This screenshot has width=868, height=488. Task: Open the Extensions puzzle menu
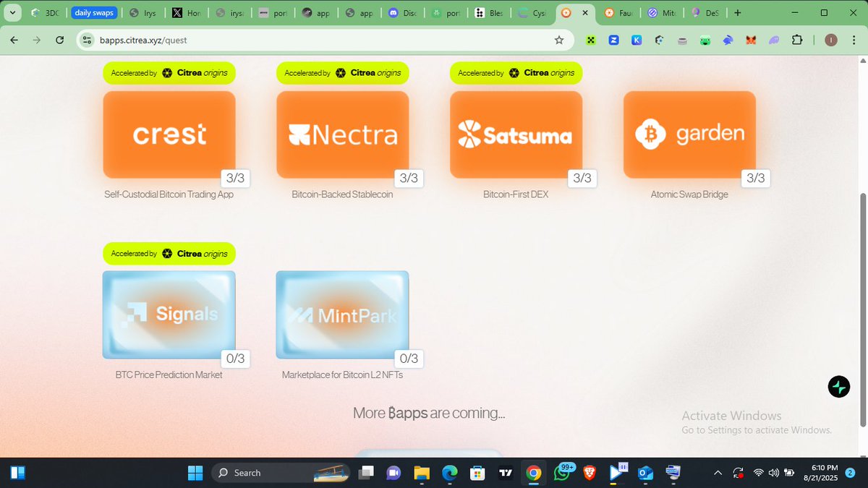tap(797, 40)
